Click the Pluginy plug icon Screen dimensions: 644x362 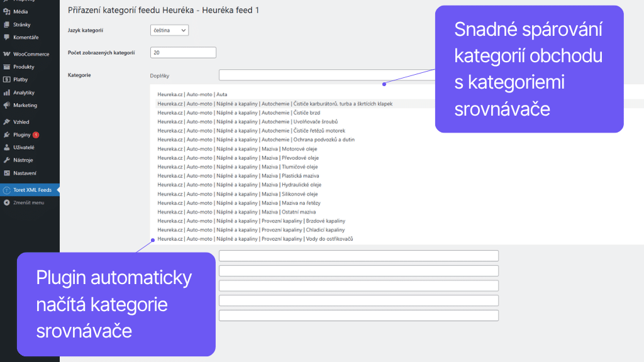point(6,134)
